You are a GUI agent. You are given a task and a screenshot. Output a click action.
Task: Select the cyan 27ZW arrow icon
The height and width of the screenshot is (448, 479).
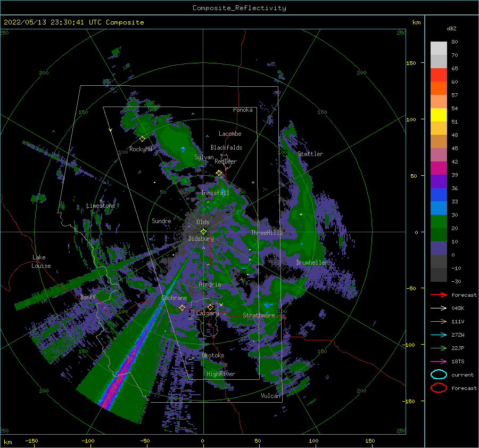439,335
